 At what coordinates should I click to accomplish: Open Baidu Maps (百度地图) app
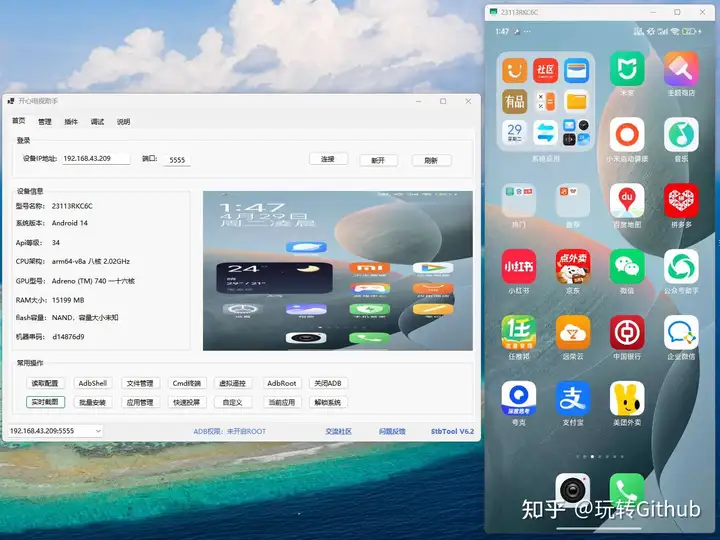click(627, 200)
